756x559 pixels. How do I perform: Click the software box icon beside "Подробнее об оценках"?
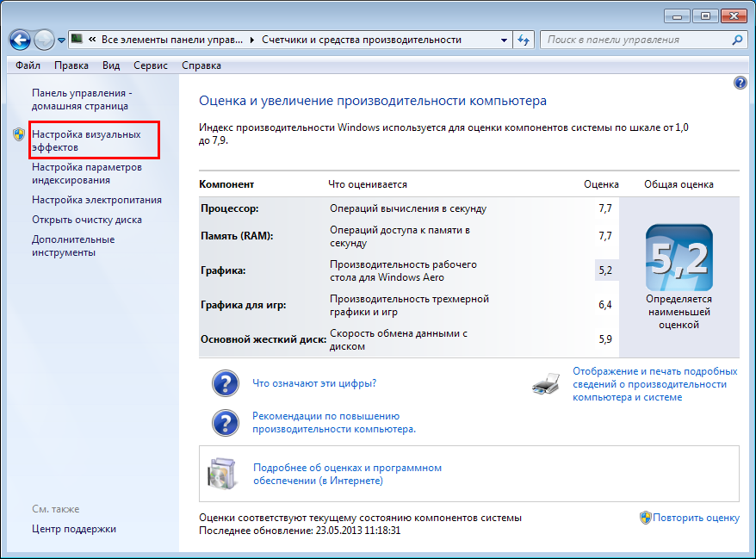tap(221, 473)
